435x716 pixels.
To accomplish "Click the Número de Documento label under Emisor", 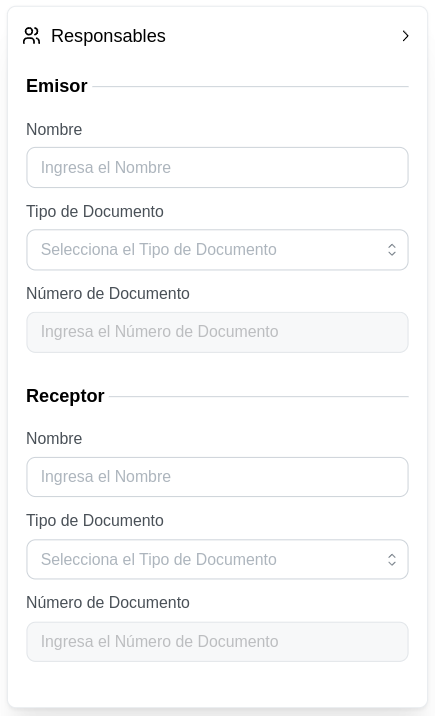I will pos(108,294).
